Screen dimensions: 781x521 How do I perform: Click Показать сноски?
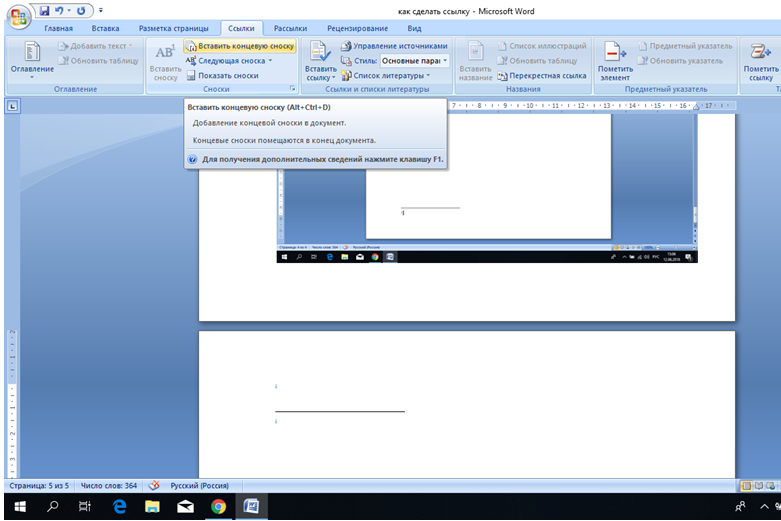(227, 75)
